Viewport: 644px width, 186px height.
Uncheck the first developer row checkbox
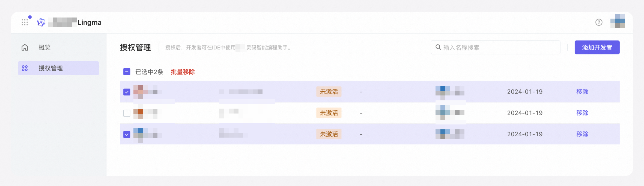tap(127, 92)
